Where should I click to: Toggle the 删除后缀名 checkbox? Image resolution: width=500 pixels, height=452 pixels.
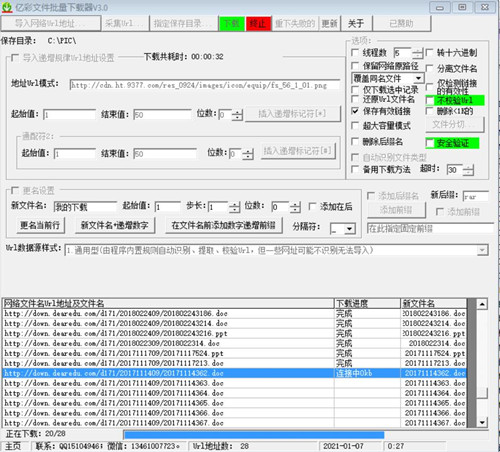click(355, 142)
